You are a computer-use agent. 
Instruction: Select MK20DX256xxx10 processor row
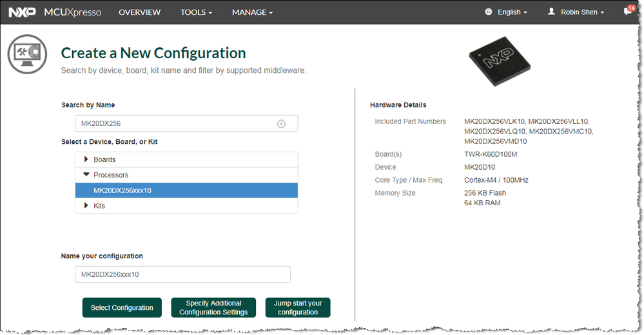tap(186, 190)
